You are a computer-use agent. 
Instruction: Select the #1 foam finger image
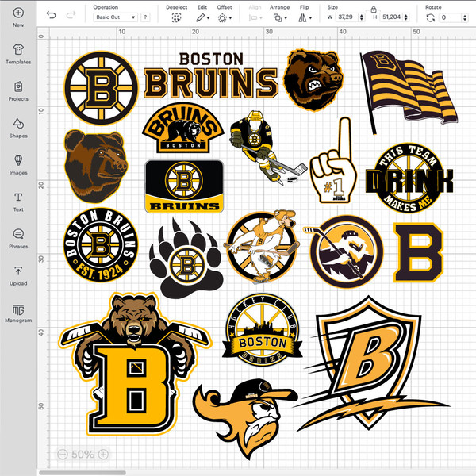[x=333, y=160]
